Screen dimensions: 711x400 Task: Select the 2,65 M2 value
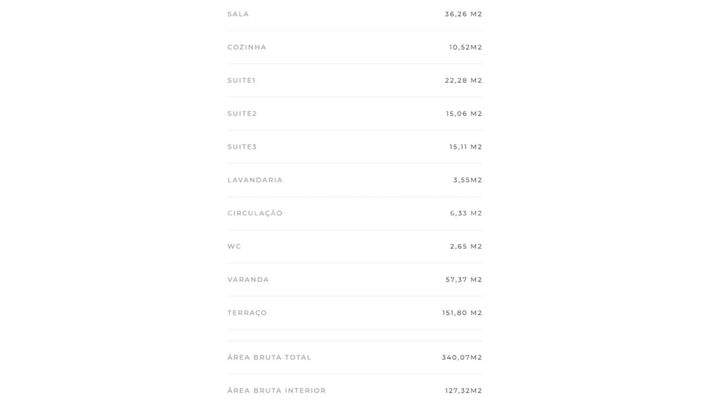pyautogui.click(x=466, y=246)
